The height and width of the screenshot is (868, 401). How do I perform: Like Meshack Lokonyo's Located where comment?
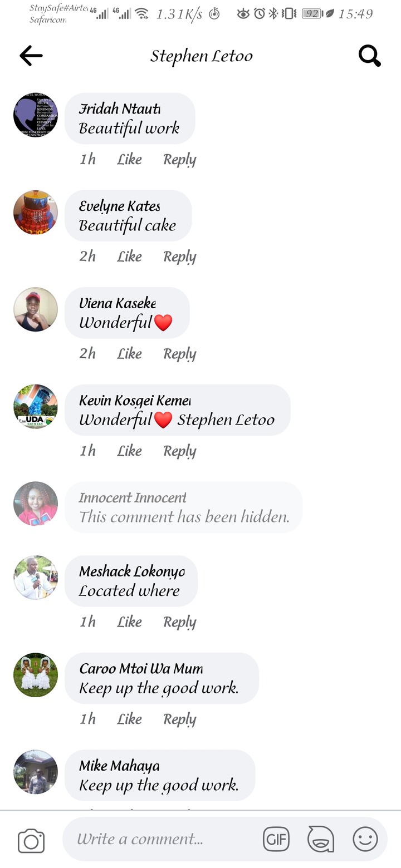[129, 622]
